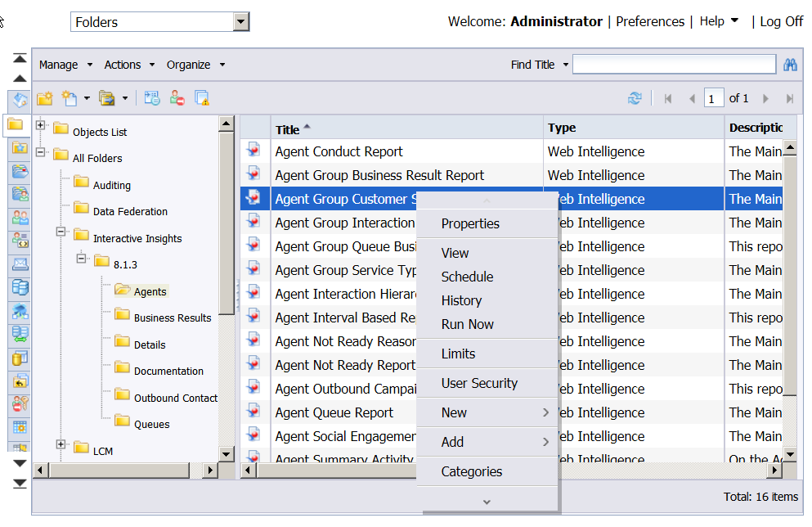Click the document icon of Agent Conduct Report

253,151
